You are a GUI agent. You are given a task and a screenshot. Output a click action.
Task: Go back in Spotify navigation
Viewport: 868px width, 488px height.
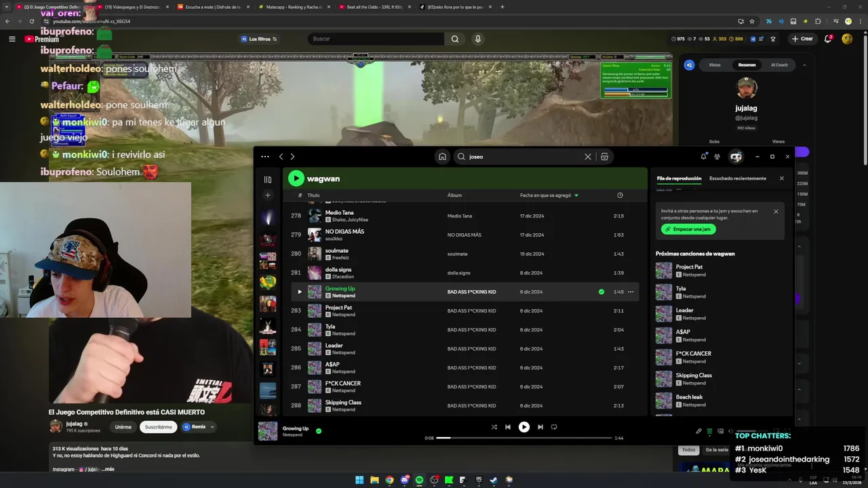click(281, 157)
